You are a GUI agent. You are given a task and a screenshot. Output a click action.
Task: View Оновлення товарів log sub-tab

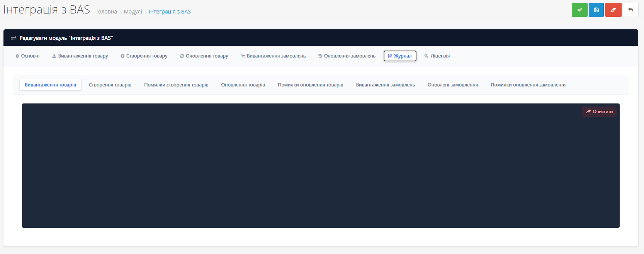pyautogui.click(x=243, y=85)
